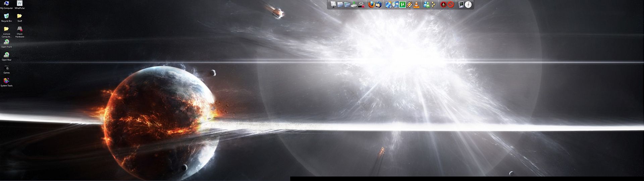
Task: Launch Firefox from the dock
Action: (371, 4)
